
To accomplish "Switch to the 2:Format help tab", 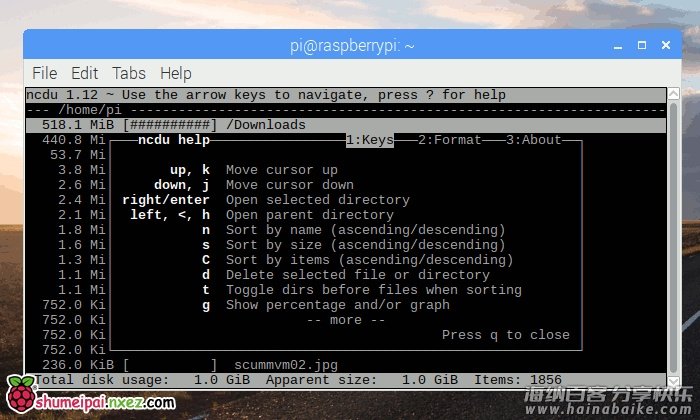I will coord(449,140).
